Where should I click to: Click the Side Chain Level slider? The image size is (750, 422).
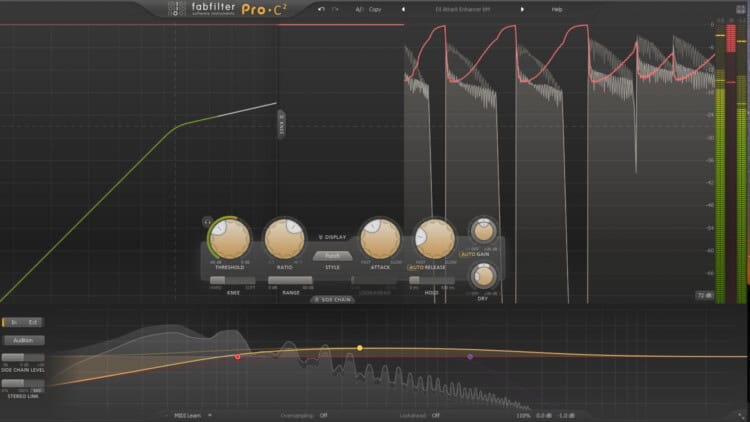pyautogui.click(x=23, y=357)
